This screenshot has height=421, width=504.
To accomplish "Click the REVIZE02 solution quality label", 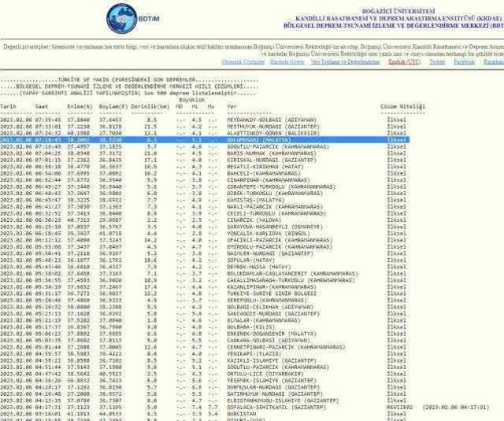I will 399,408.
